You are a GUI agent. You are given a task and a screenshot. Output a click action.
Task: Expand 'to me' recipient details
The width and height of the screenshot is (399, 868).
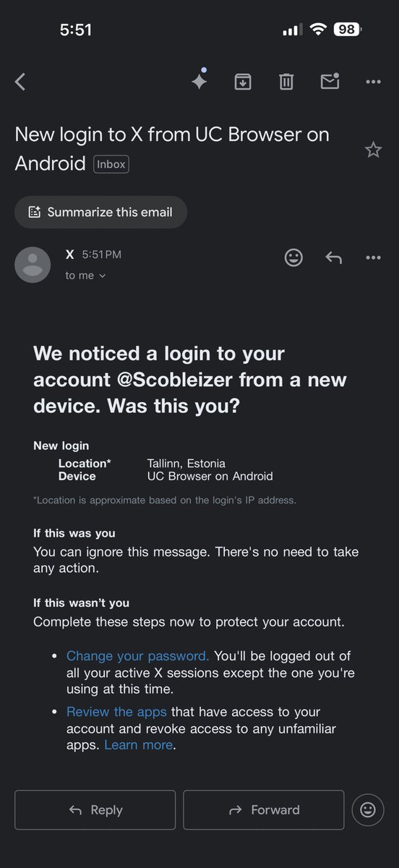85,276
